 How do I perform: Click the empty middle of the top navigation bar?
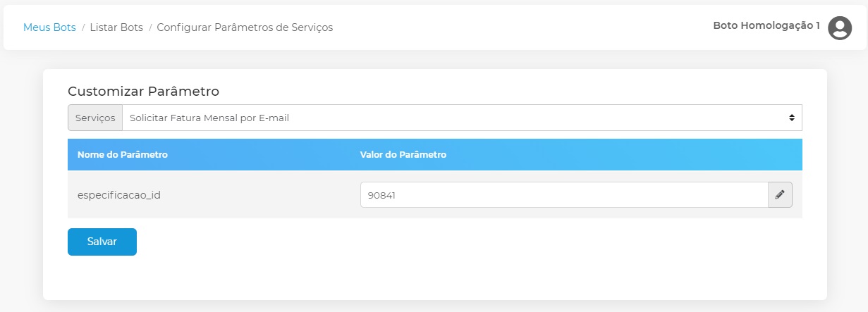pos(522,27)
